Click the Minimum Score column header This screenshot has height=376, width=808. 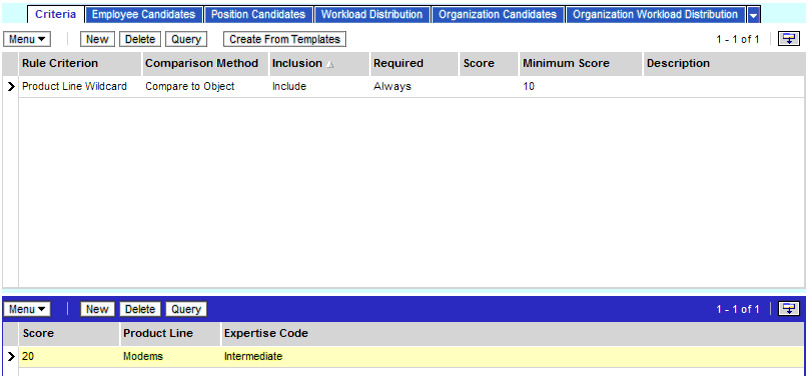[581, 63]
